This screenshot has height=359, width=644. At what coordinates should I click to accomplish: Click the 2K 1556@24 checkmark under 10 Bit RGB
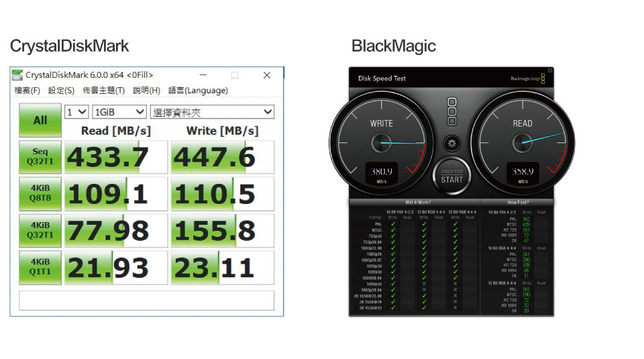(424, 301)
